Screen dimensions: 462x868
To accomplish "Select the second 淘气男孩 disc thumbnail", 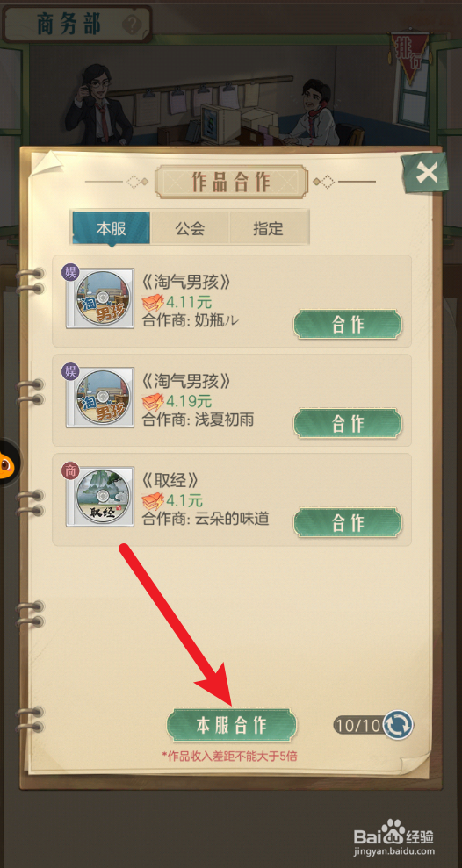I will click(100, 397).
